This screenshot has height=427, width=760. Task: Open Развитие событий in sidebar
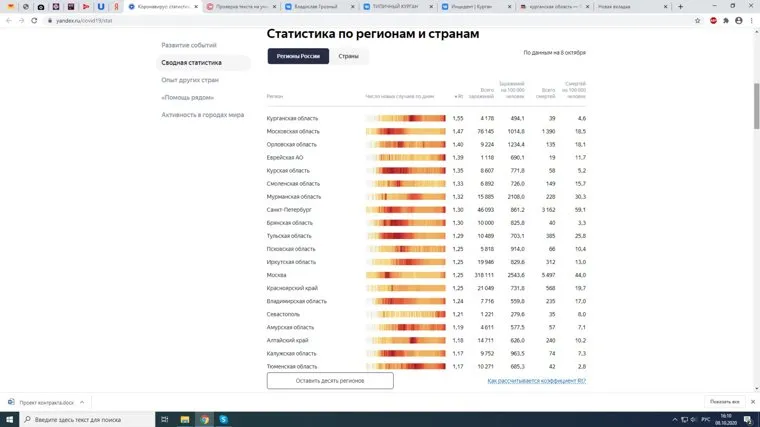point(189,45)
